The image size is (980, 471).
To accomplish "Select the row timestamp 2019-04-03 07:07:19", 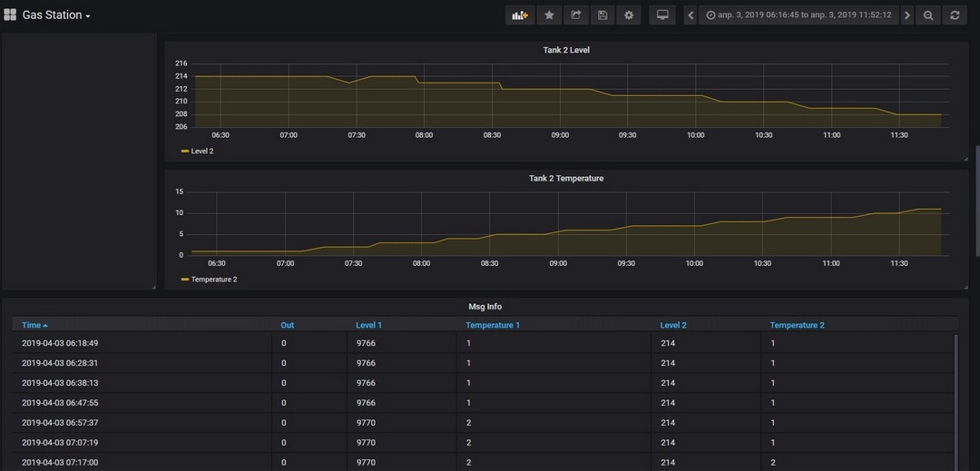I will pos(60,443).
